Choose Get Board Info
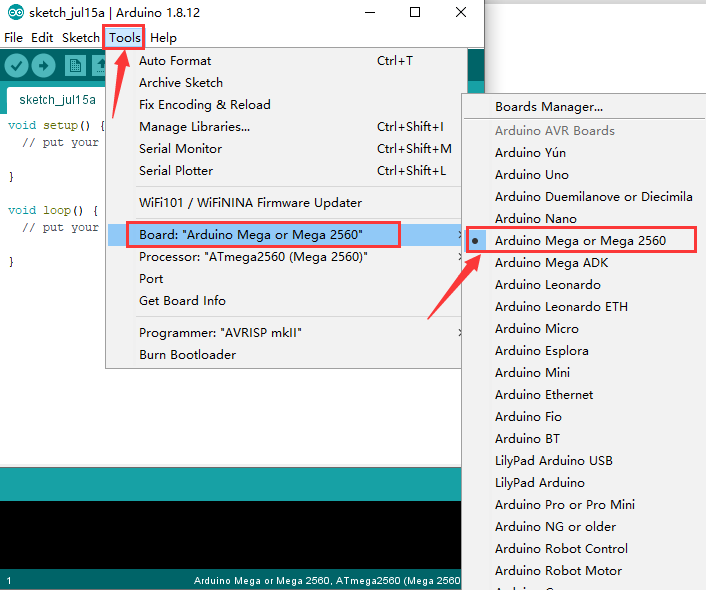706x590 pixels. (x=287, y=301)
